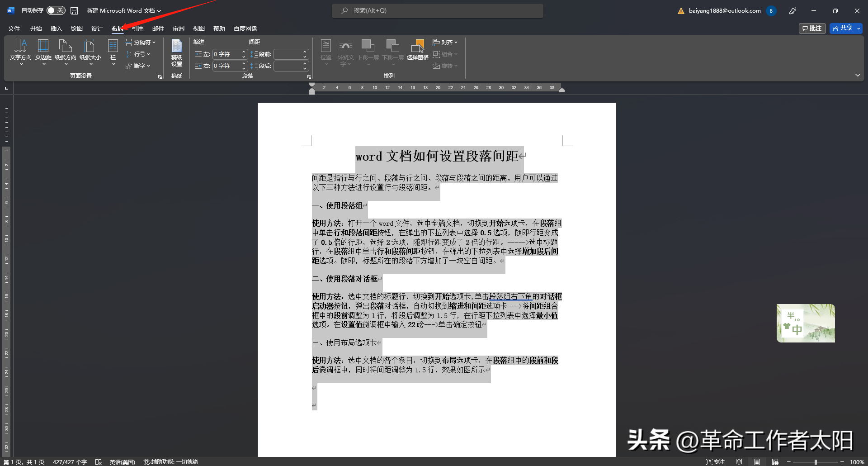
Task: Switch to print layout view icon
Action: [x=757, y=462]
